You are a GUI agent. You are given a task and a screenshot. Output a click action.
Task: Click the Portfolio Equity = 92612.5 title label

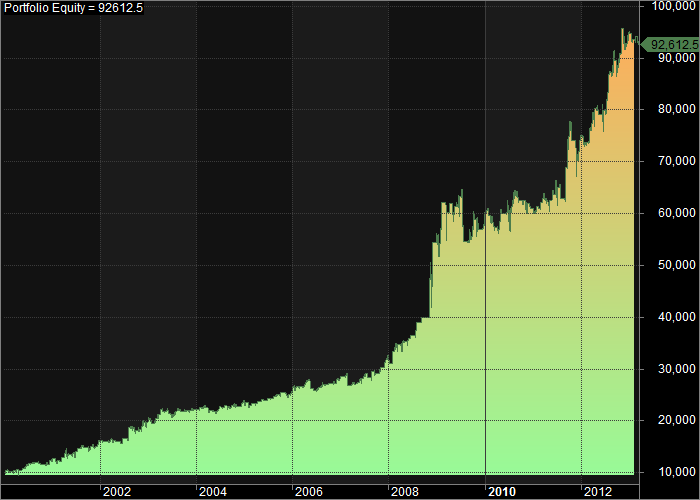[x=74, y=8]
